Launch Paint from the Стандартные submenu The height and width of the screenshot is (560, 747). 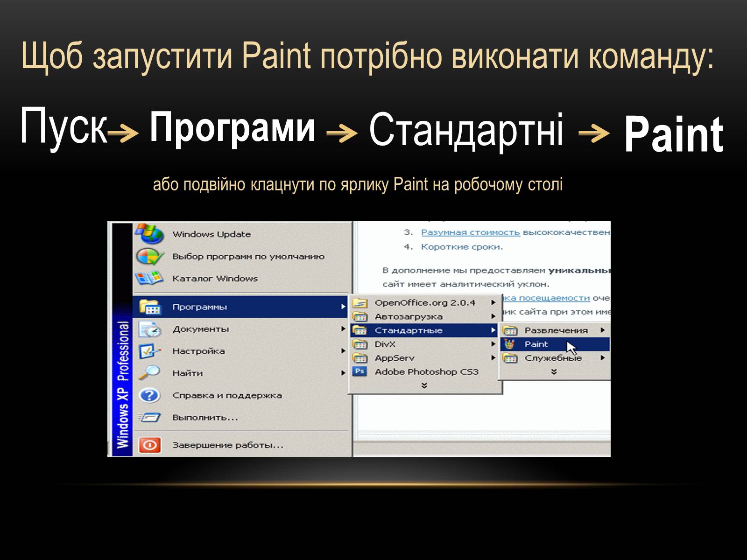pos(555,344)
